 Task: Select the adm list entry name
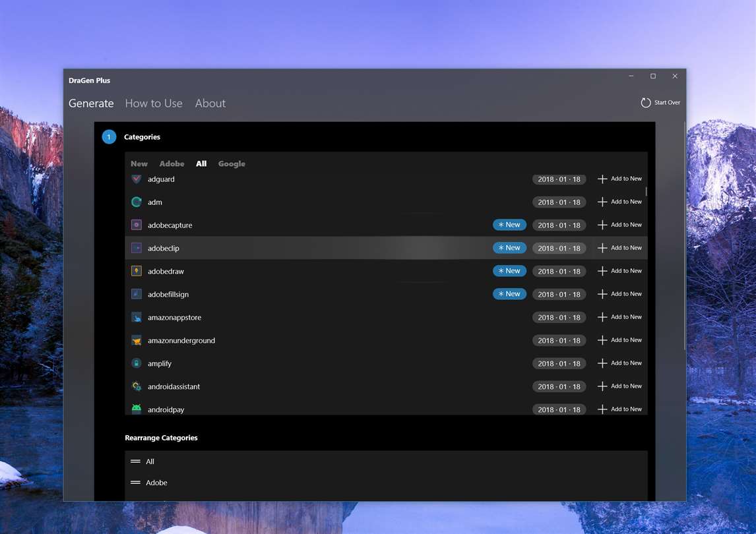click(155, 202)
